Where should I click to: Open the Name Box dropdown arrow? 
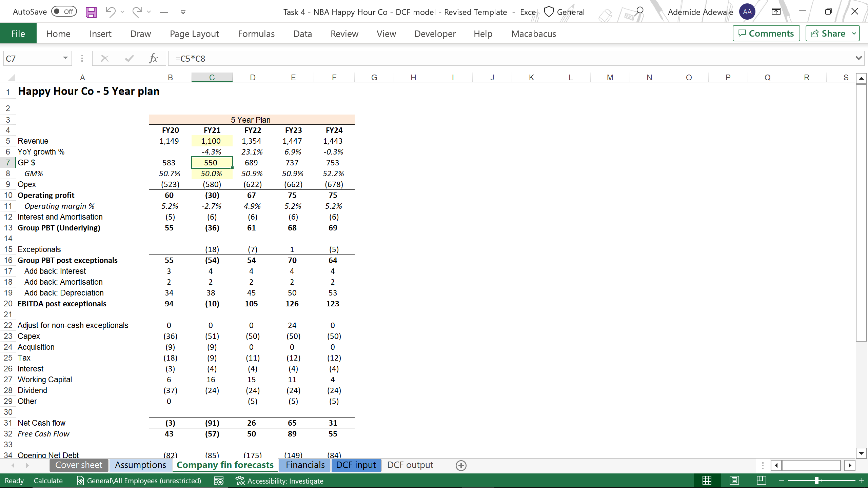(65, 58)
